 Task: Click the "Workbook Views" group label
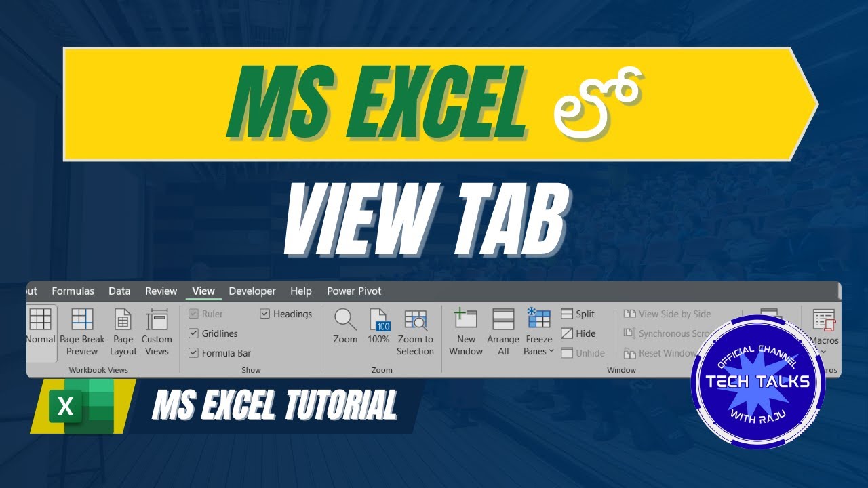[x=98, y=370]
